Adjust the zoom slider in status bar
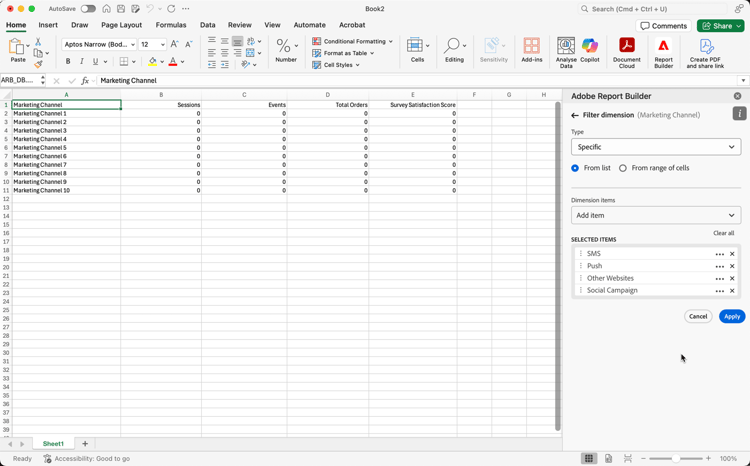This screenshot has width=750, height=466. (675, 458)
